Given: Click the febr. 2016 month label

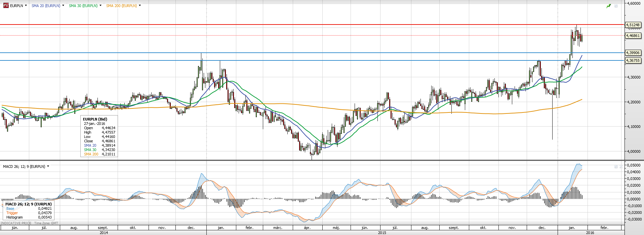Looking at the screenshot, I should 604,228.
